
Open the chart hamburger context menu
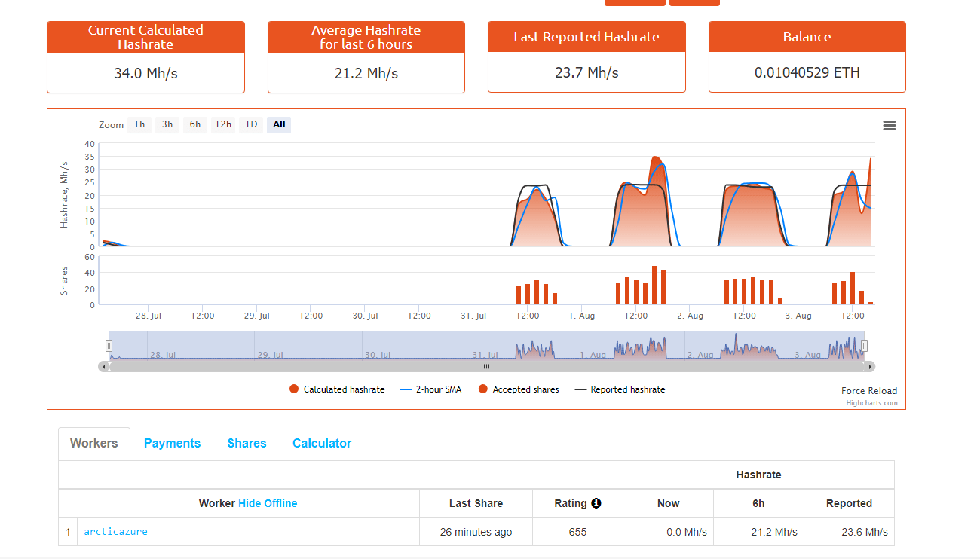coord(889,126)
